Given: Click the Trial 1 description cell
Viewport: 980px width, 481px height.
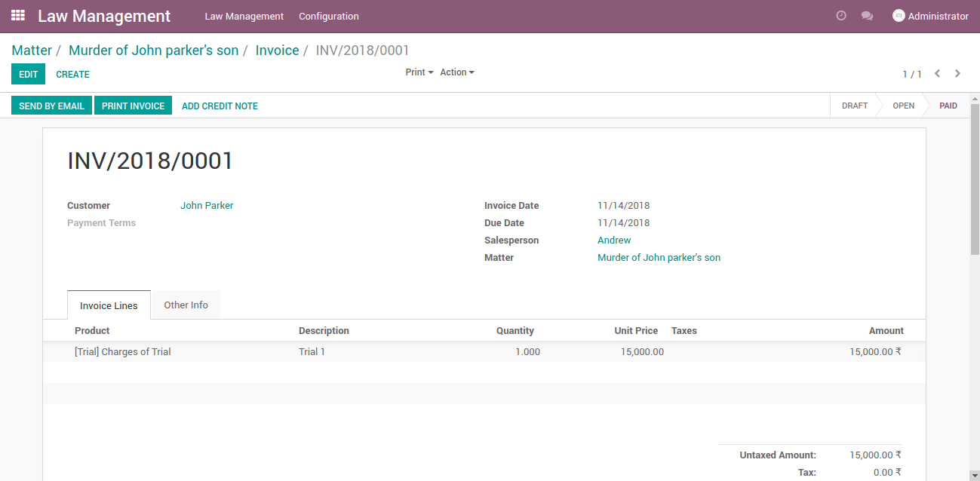Looking at the screenshot, I should 312,351.
